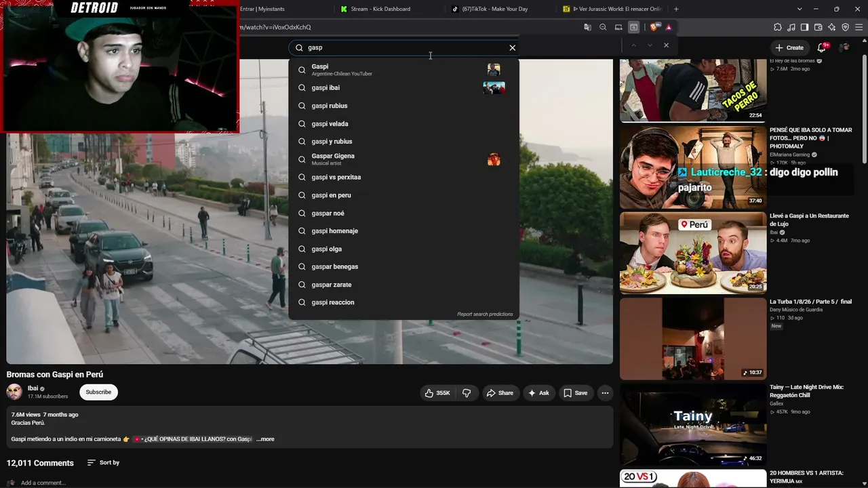Toggle the browser sidebar panel

point(804,27)
